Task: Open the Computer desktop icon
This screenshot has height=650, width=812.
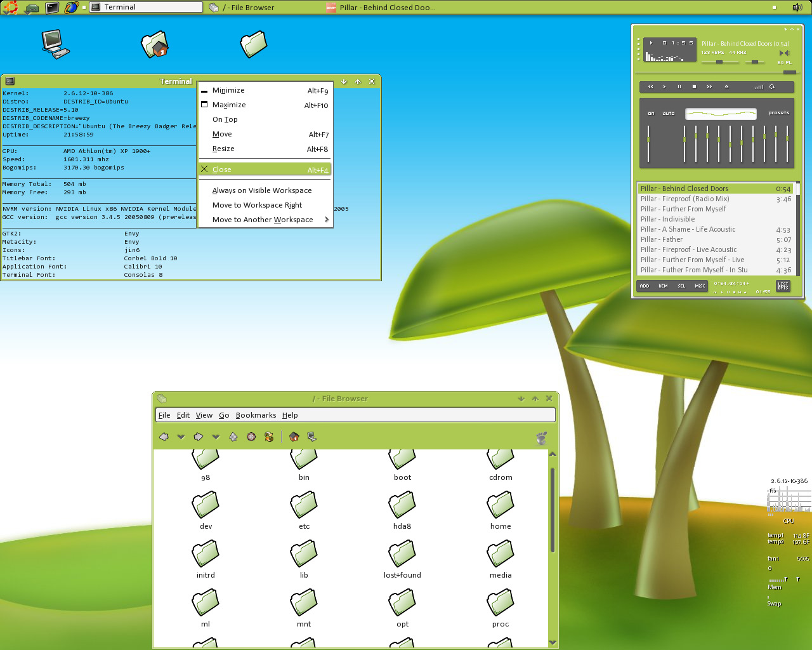Action: pos(56,44)
